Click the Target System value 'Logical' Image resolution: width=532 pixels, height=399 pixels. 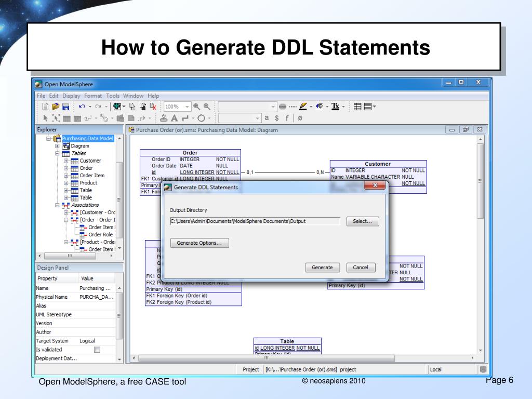87,341
